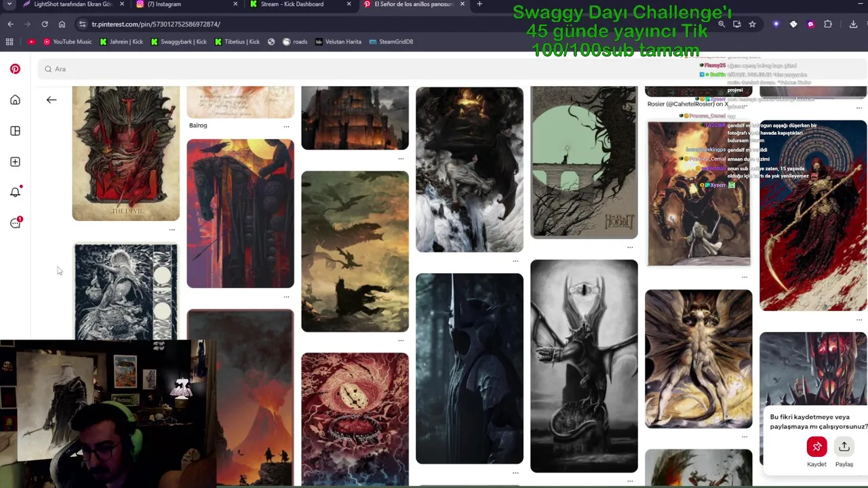Open the black-and-white winged creature pin
Viewport: 868px width, 488px height.
pos(584,366)
